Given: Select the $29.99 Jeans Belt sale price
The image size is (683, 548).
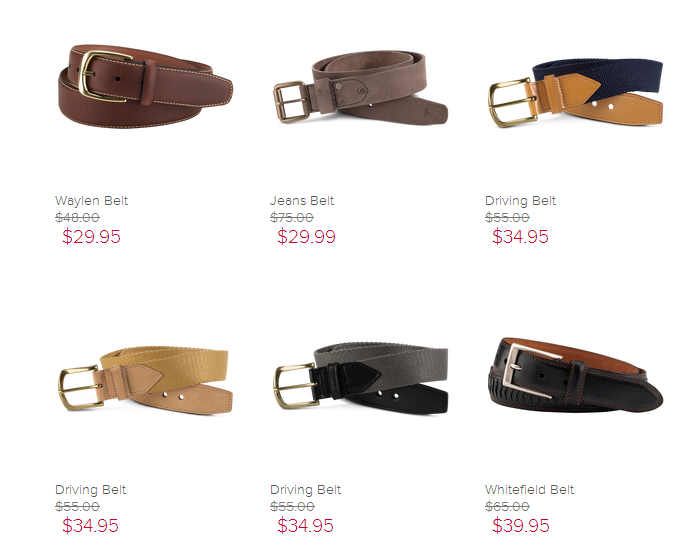Looking at the screenshot, I should tap(306, 237).
